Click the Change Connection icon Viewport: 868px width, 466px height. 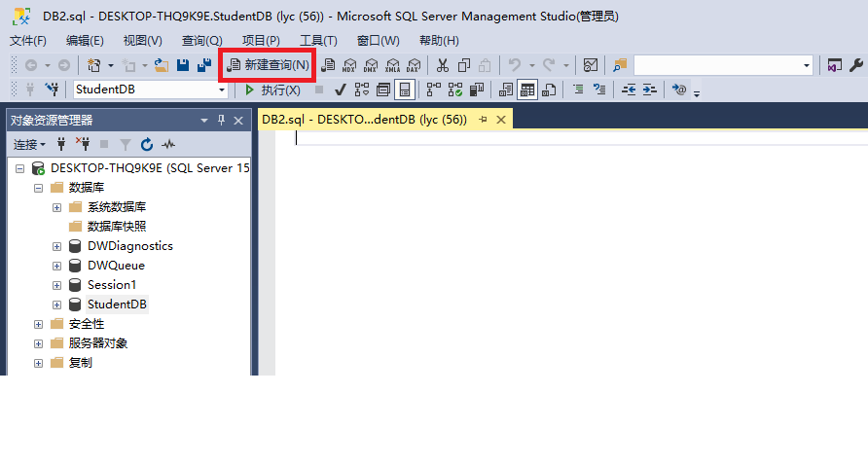53,90
